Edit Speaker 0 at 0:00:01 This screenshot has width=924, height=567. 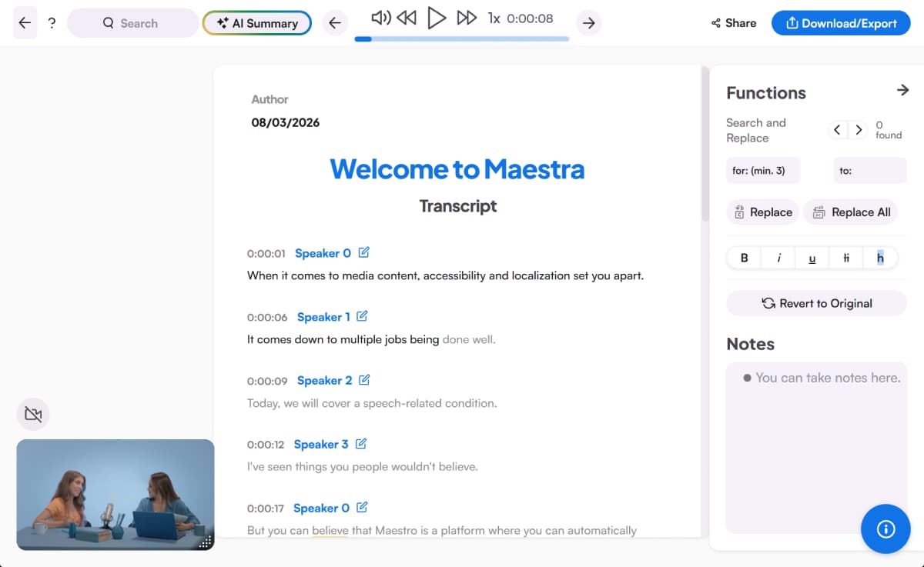tap(364, 252)
